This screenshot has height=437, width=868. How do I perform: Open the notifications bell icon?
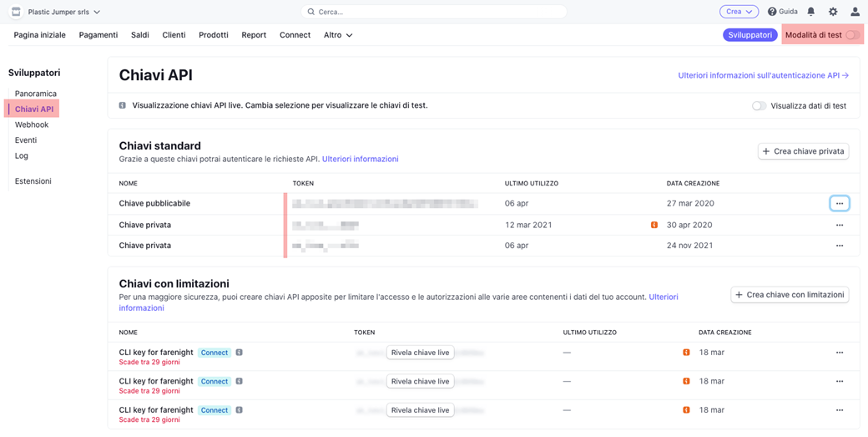[x=811, y=12]
